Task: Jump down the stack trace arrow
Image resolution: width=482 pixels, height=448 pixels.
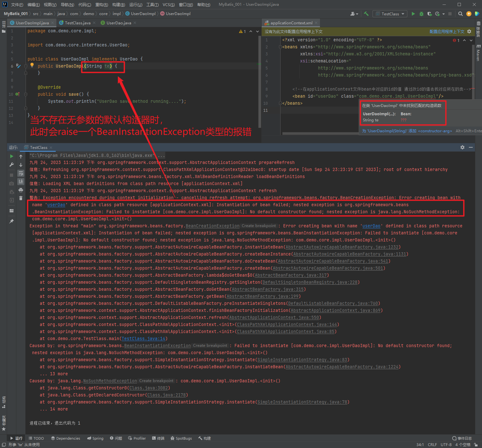Action: [21, 165]
